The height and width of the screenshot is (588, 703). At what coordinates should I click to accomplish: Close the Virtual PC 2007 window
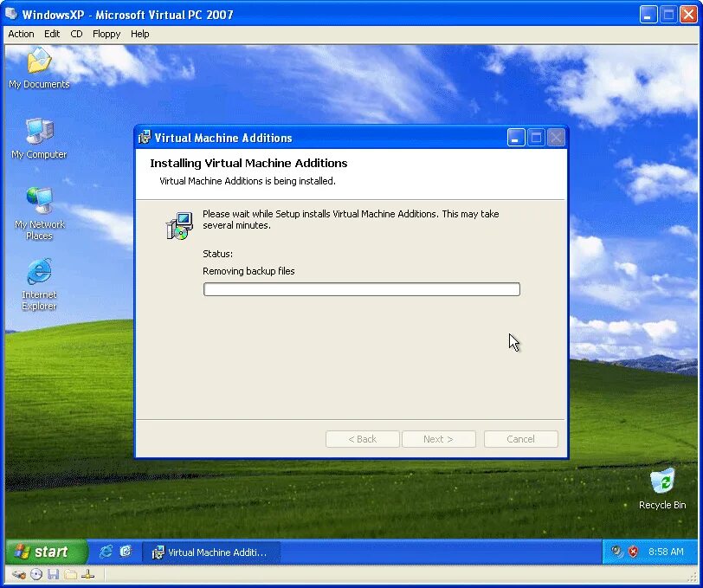pyautogui.click(x=688, y=15)
